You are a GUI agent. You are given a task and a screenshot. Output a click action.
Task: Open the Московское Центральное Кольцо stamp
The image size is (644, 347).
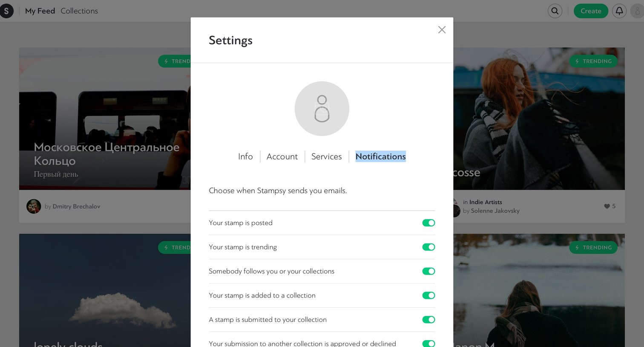pyautogui.click(x=105, y=119)
